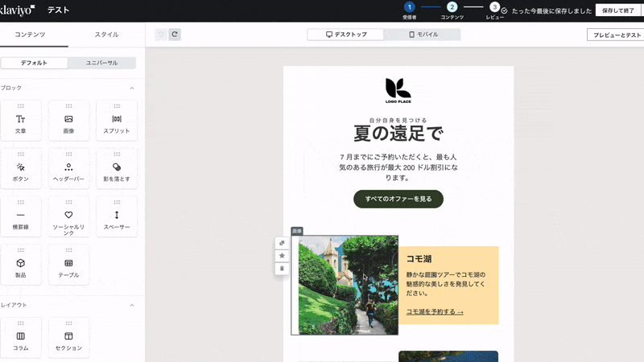Click the コモ湖を予約する link

pyautogui.click(x=435, y=311)
